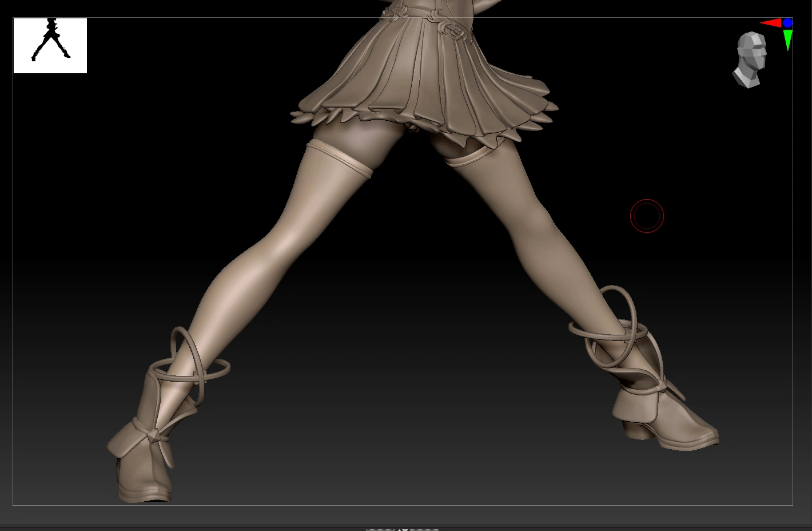Click the bottom tray divider arrows
Screen dimensions: 812x531
(403, 529)
